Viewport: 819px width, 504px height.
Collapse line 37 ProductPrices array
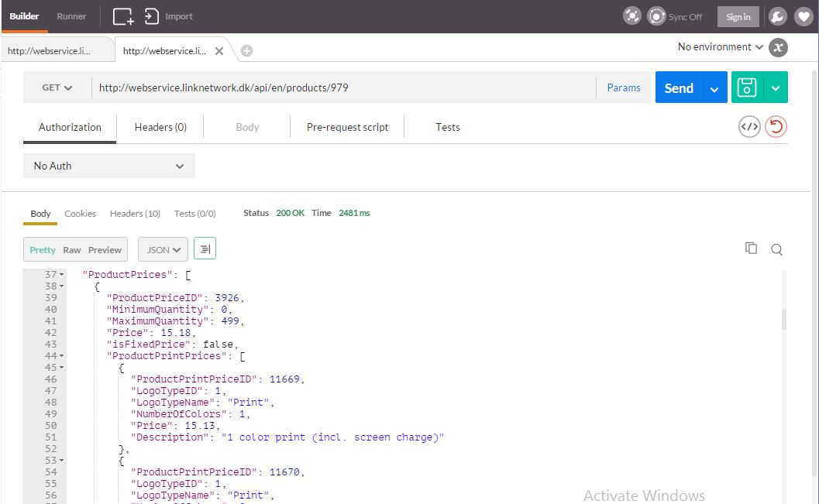(62, 274)
